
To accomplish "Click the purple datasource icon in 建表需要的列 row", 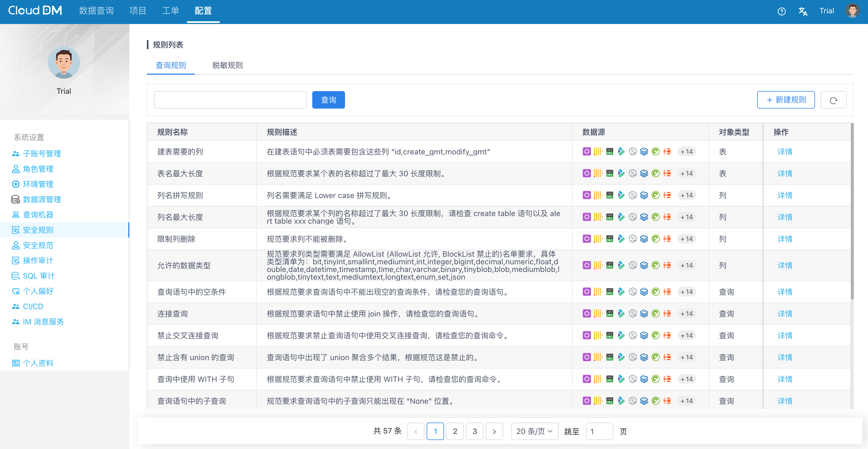I will pos(587,152).
